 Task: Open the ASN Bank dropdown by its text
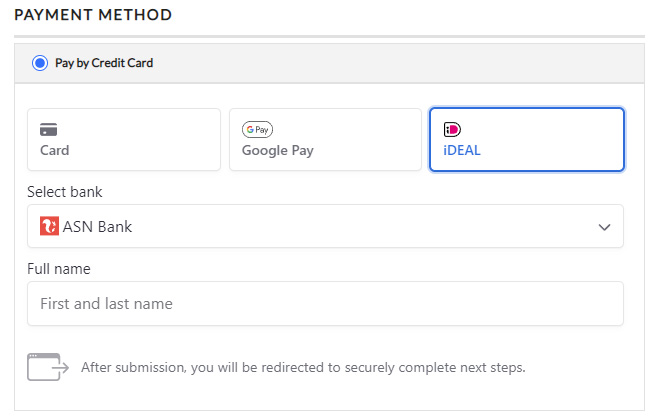[97, 227]
